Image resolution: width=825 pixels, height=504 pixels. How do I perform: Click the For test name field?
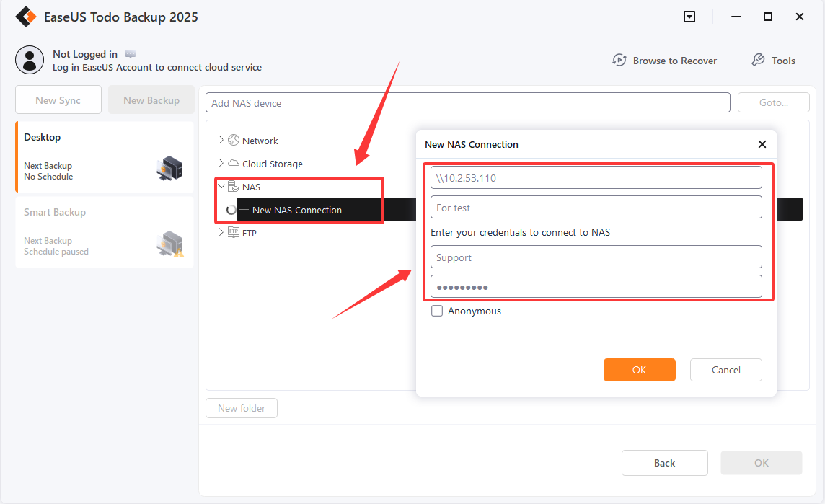596,207
